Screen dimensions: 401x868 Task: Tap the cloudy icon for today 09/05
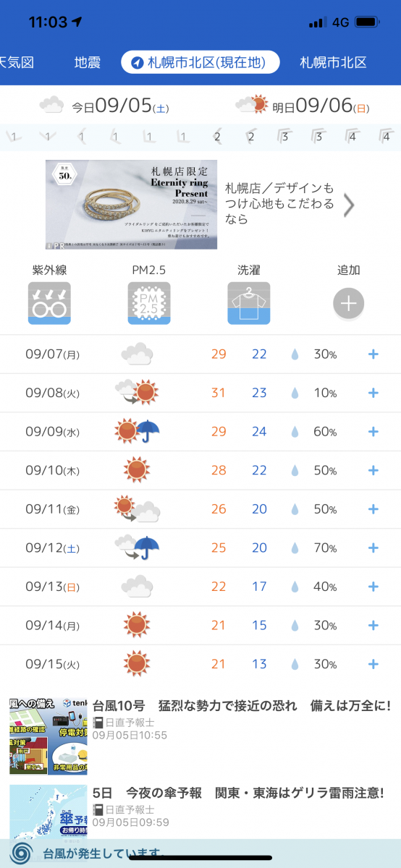pos(52,106)
